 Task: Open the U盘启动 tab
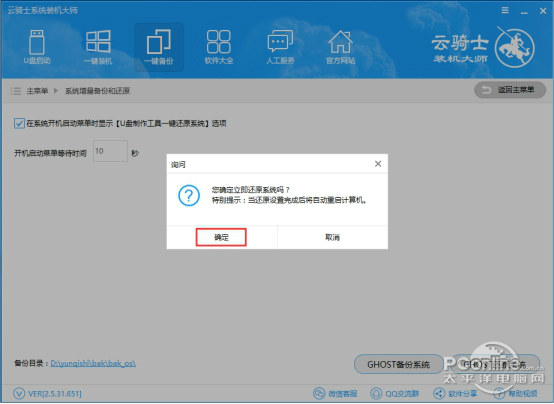coord(37,47)
